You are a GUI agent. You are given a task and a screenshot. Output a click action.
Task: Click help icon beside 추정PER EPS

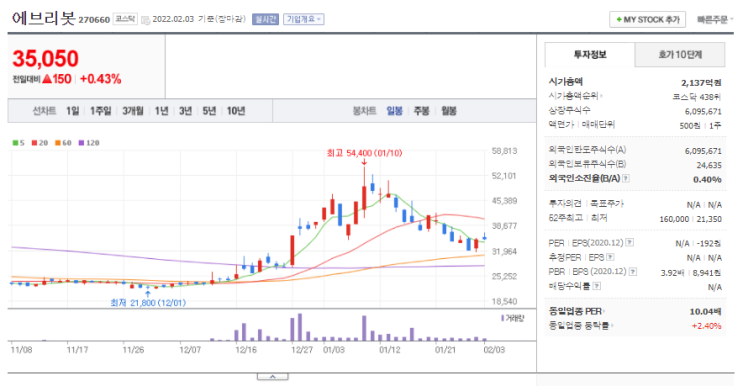tap(610, 257)
